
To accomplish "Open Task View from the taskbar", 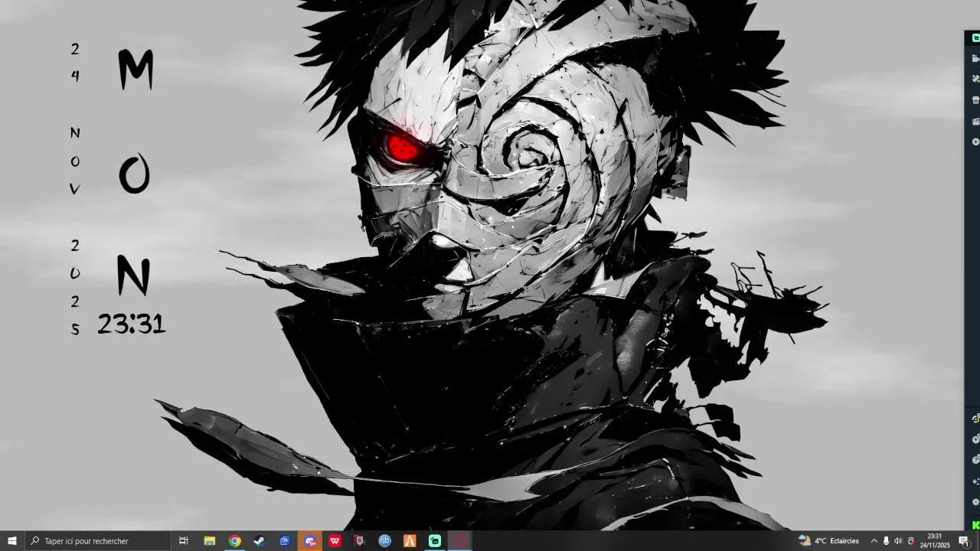I will [x=184, y=541].
